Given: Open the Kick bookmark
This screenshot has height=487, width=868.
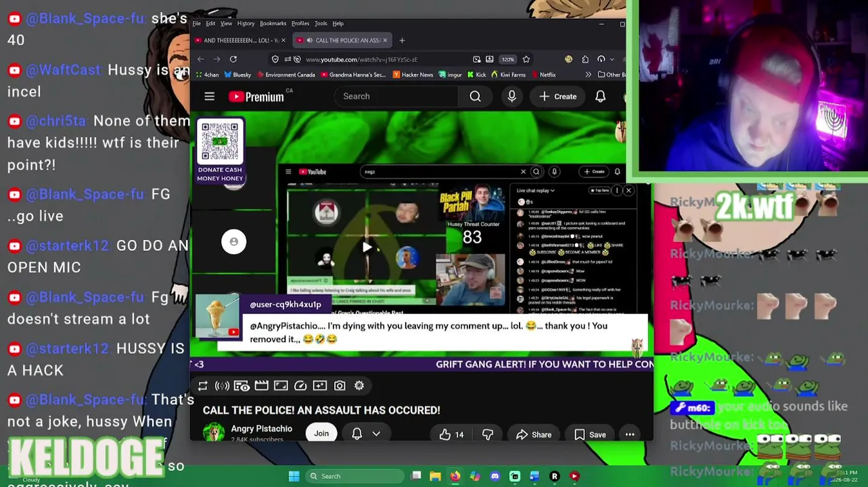Looking at the screenshot, I should 476,75.
